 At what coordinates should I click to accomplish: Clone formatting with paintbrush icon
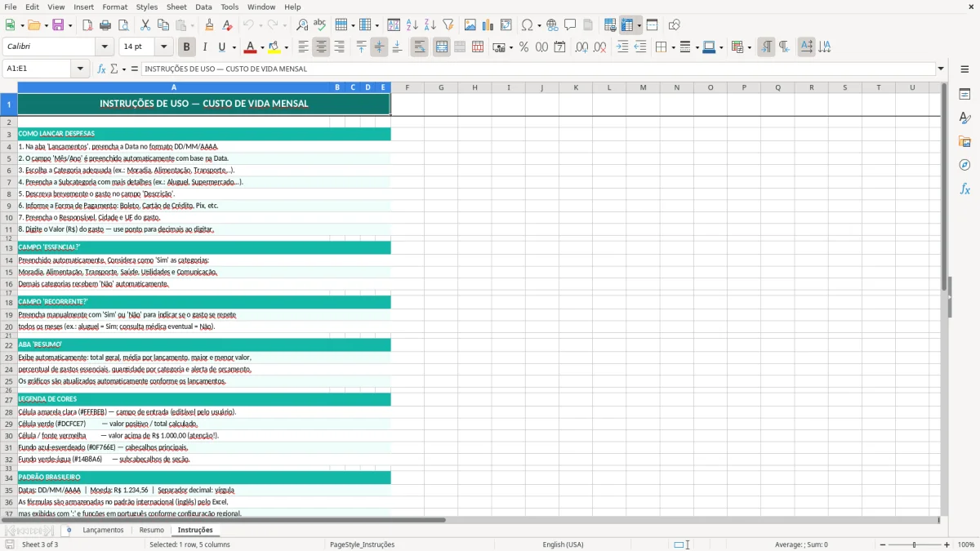coord(210,25)
